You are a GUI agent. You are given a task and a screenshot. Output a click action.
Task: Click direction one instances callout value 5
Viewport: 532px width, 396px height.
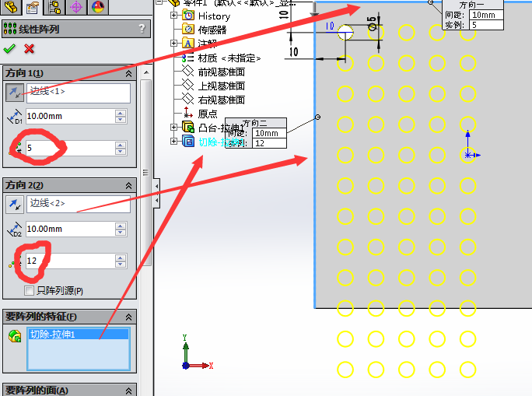(486, 25)
